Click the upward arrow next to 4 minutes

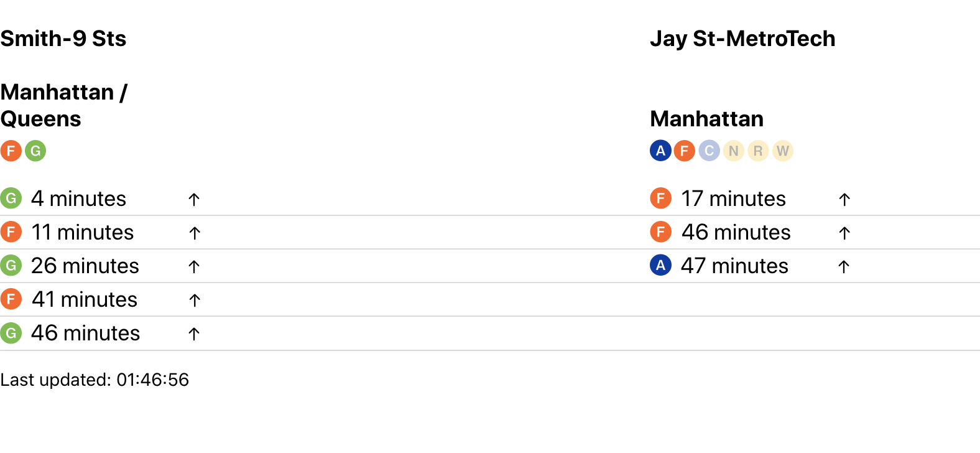(x=193, y=199)
